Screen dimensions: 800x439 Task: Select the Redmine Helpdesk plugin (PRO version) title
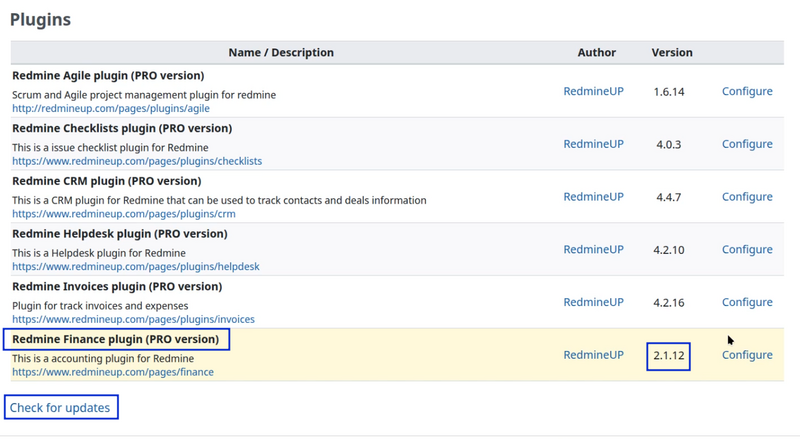120,234
